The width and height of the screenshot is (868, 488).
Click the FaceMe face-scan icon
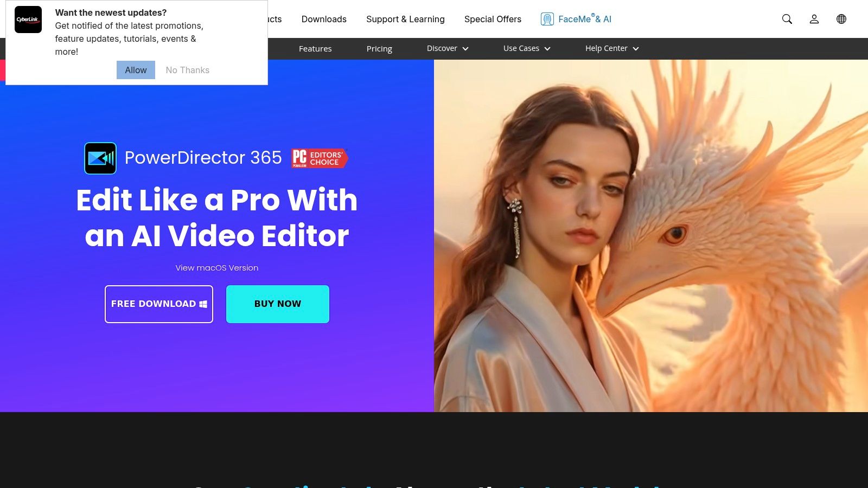point(547,19)
